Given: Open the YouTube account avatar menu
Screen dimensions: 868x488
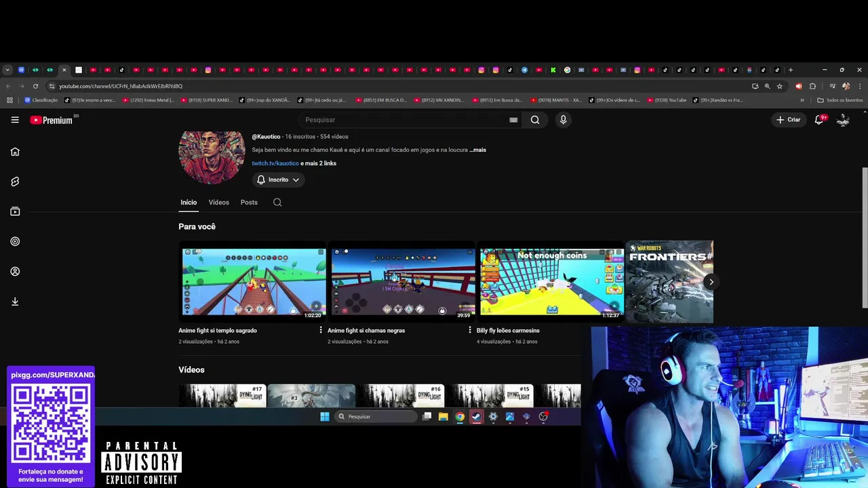Looking at the screenshot, I should point(843,120).
